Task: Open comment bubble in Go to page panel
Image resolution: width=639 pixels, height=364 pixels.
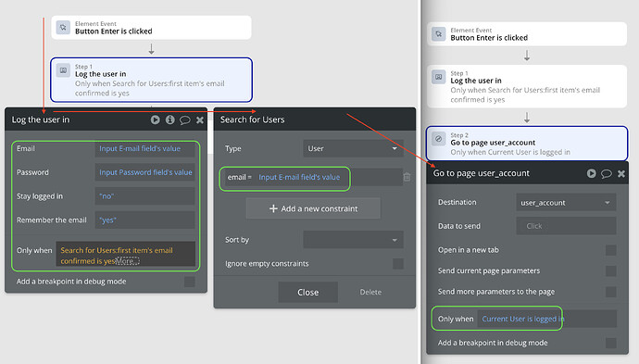Action: (x=607, y=173)
